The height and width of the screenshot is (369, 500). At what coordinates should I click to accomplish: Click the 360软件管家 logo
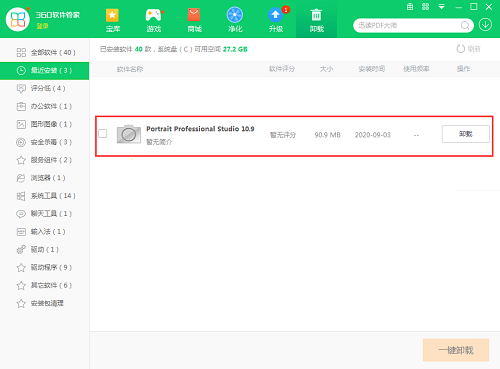tap(18, 19)
